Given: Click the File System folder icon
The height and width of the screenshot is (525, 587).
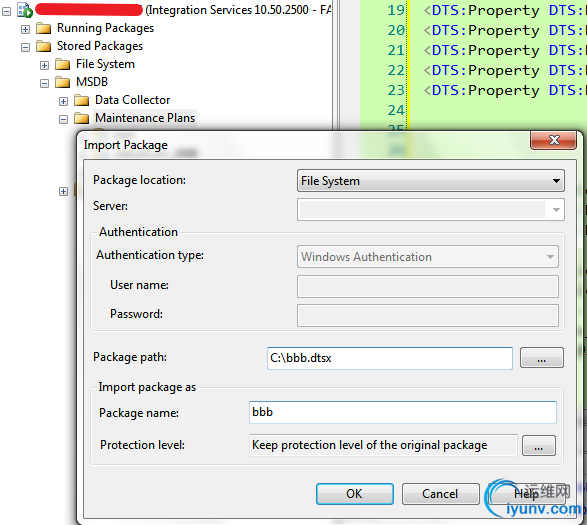Looking at the screenshot, I should tap(63, 64).
